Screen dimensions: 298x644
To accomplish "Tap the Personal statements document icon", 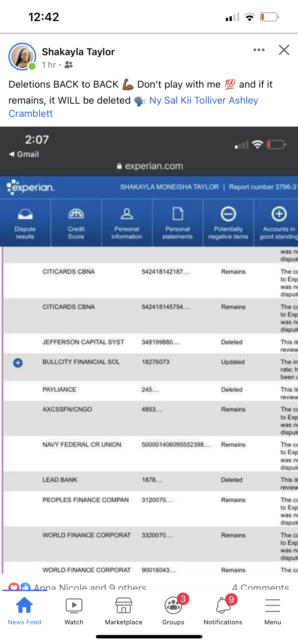I will [x=178, y=214].
